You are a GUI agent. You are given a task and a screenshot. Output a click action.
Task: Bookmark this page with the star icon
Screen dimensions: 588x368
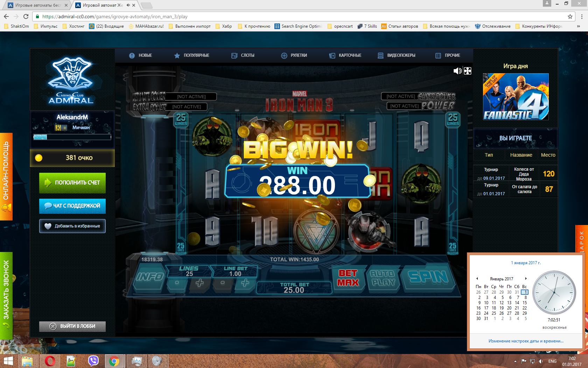570,16
